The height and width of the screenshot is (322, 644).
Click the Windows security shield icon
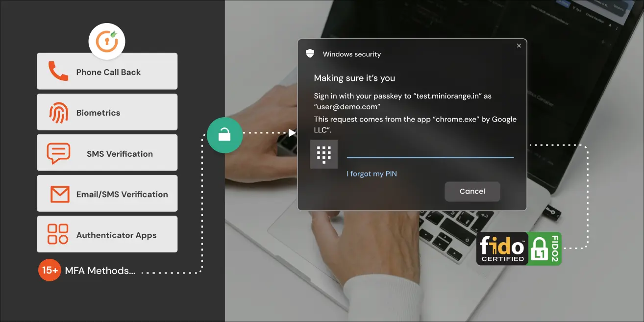click(x=310, y=54)
